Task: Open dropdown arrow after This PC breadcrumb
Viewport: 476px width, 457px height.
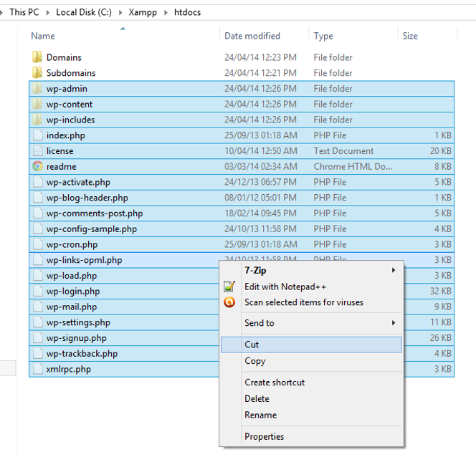Action: 47,12
